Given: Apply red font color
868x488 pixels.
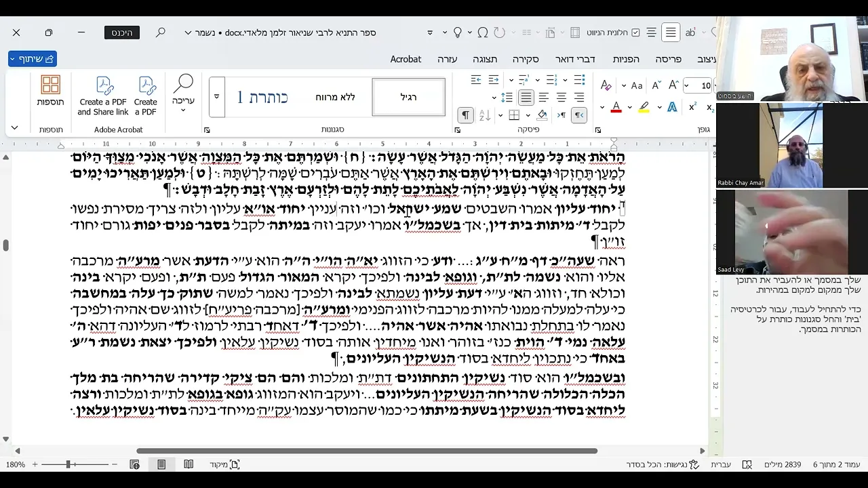Looking at the screenshot, I should click(x=616, y=107).
